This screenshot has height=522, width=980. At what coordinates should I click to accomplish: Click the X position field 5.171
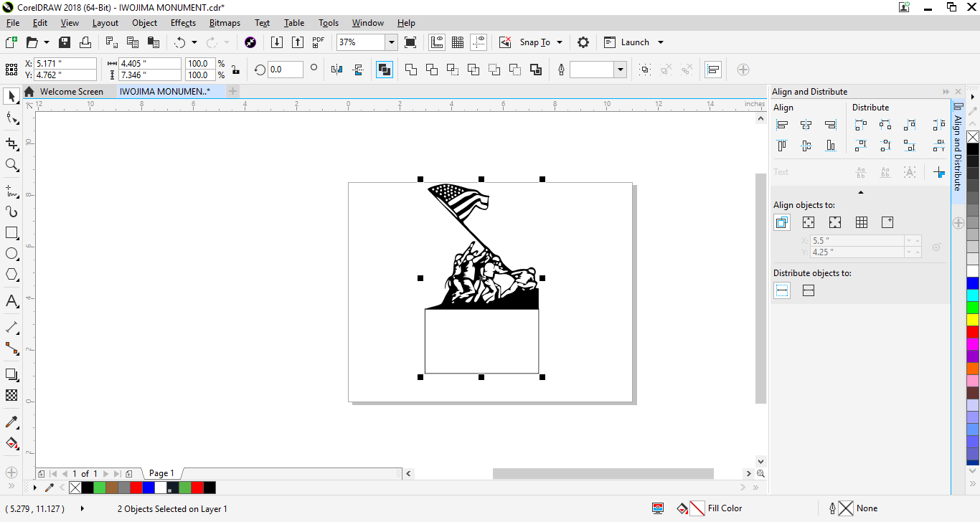point(65,64)
